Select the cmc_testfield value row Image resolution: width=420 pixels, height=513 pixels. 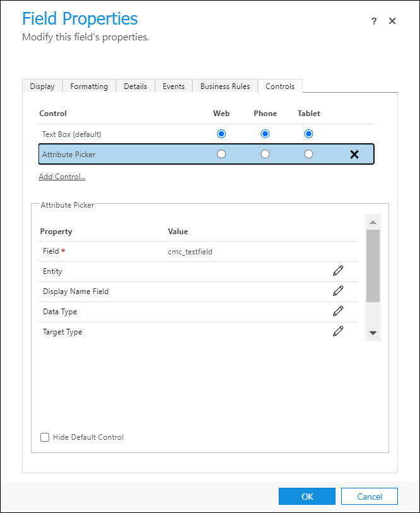pos(189,251)
